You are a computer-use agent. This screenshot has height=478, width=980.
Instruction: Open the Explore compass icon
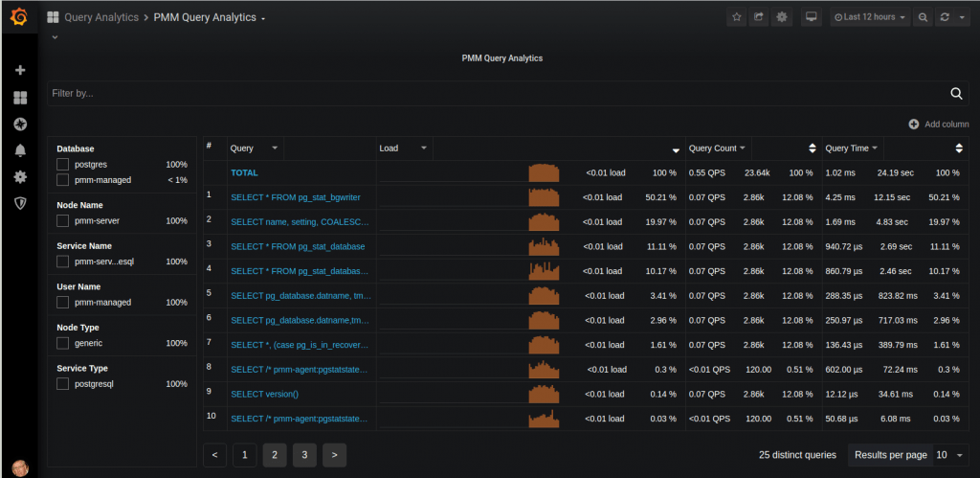20,125
